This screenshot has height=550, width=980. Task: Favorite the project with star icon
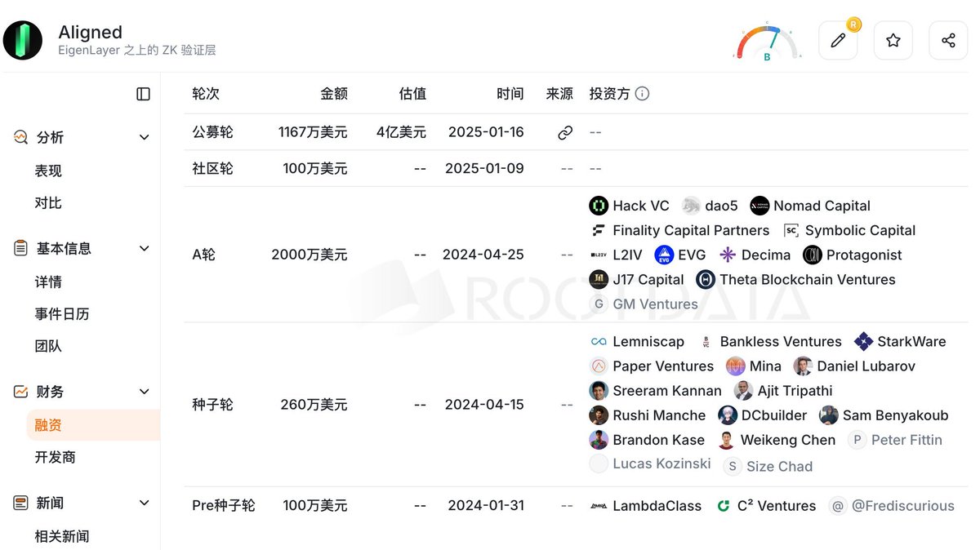(893, 41)
